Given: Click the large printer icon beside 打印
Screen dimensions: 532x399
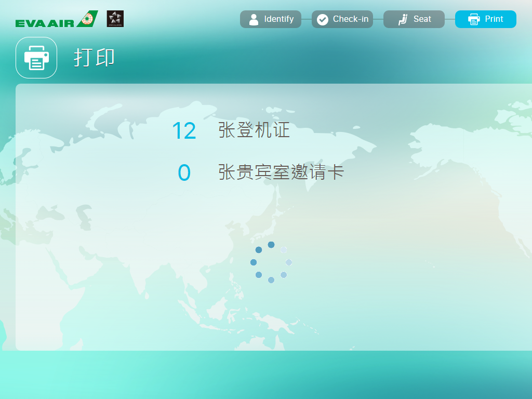Looking at the screenshot, I should tap(36, 58).
